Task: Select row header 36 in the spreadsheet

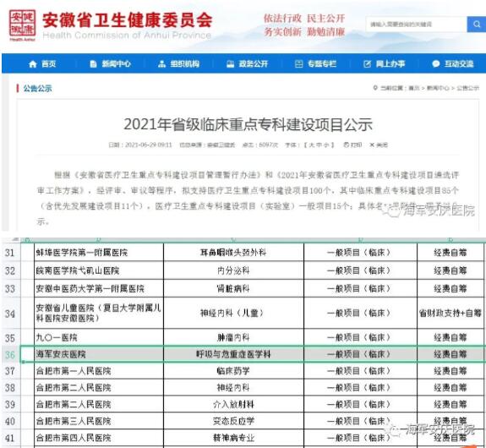Action: coord(10,354)
